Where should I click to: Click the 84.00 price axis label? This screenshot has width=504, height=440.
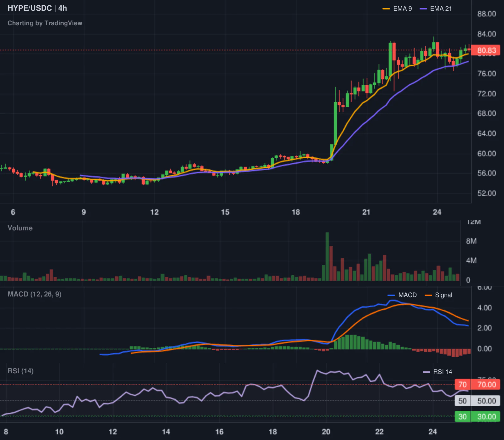click(487, 34)
